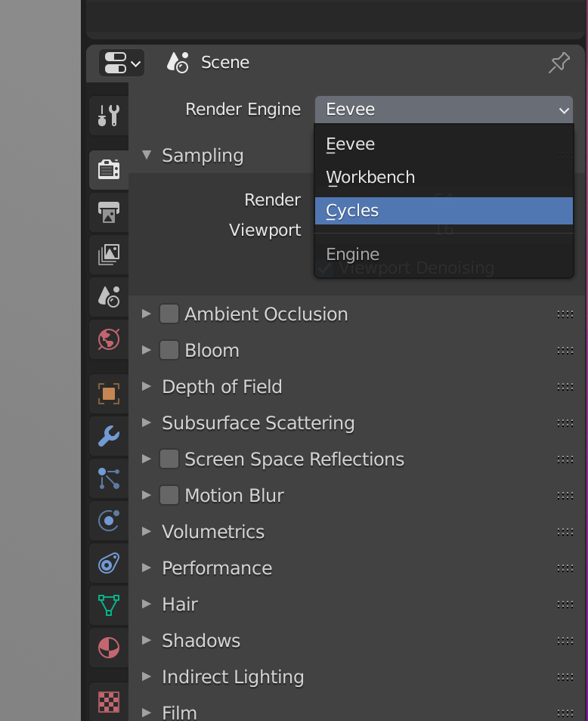Open the Scene properties tab in sidebar
The height and width of the screenshot is (721, 588).
click(109, 297)
